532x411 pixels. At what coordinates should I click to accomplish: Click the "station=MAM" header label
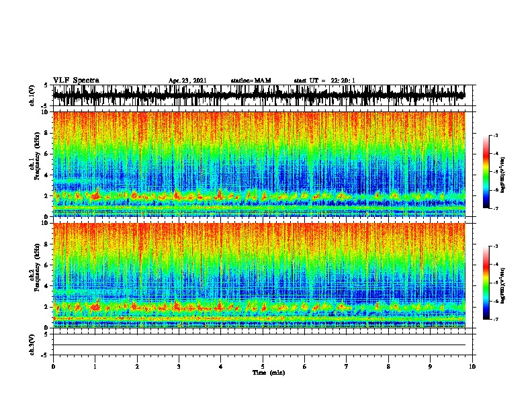(251, 81)
